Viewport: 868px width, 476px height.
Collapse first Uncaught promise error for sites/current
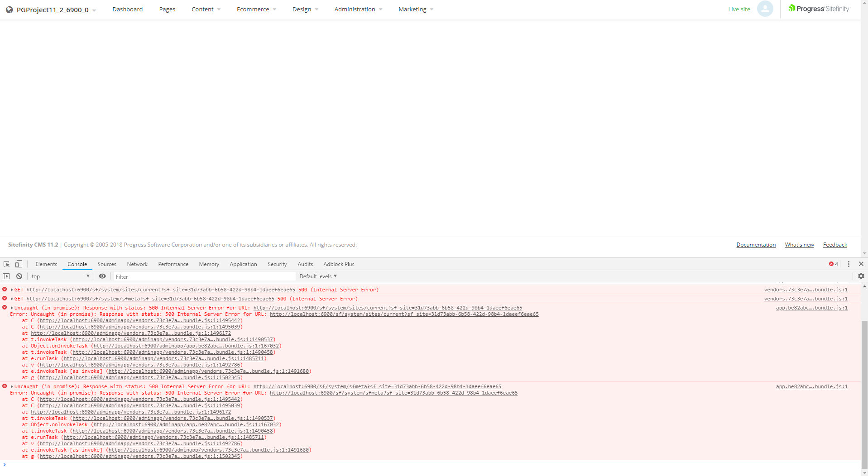(12, 308)
